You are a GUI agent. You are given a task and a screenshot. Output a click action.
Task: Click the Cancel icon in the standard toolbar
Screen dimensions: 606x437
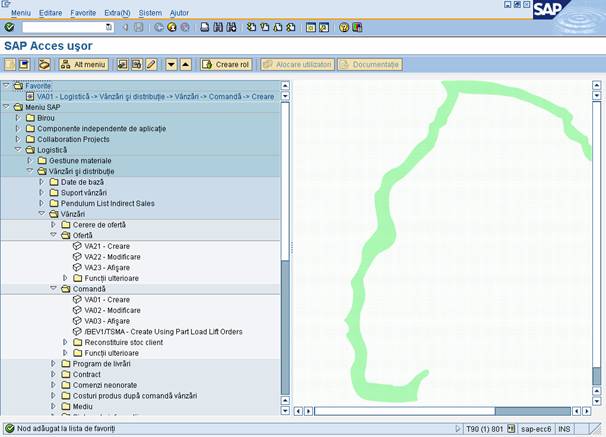click(x=185, y=27)
